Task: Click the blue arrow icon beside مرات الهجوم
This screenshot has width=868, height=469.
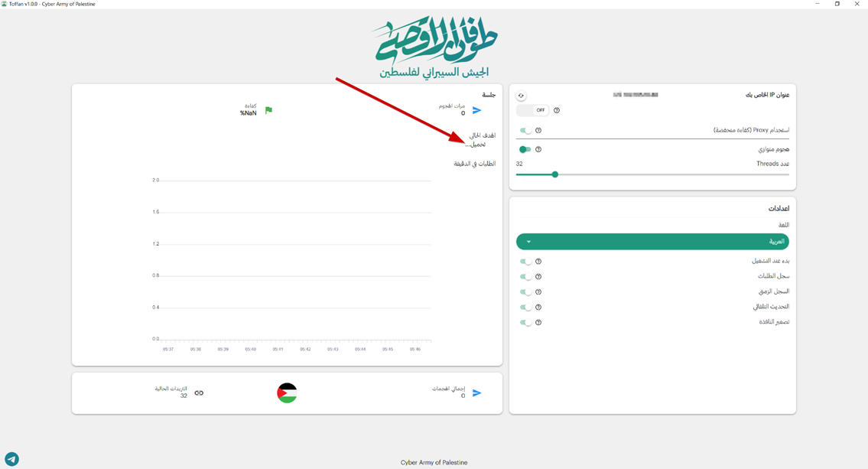Action: (x=476, y=111)
